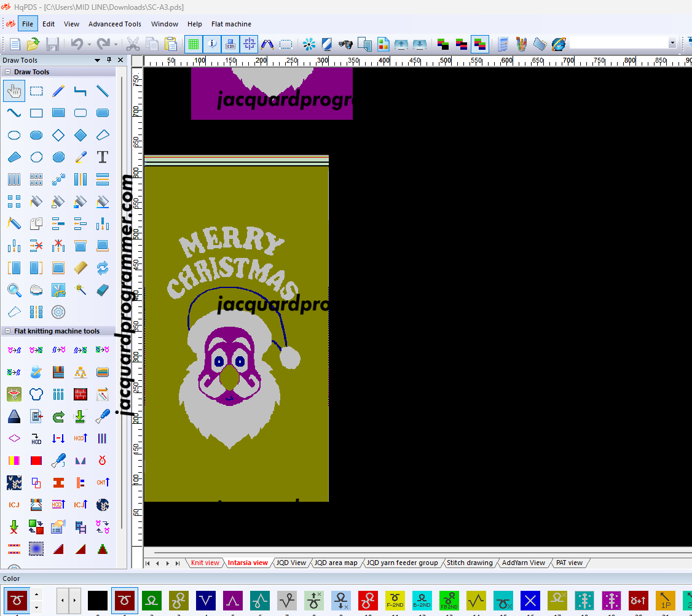Viewport: 692px width, 616px height.
Task: Toggle the green grid display button
Action: point(194,44)
